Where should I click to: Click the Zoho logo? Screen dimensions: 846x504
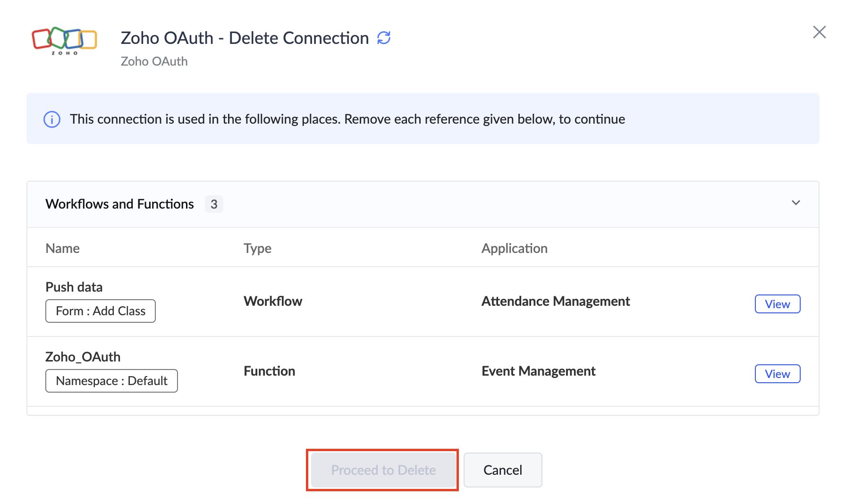point(64,41)
